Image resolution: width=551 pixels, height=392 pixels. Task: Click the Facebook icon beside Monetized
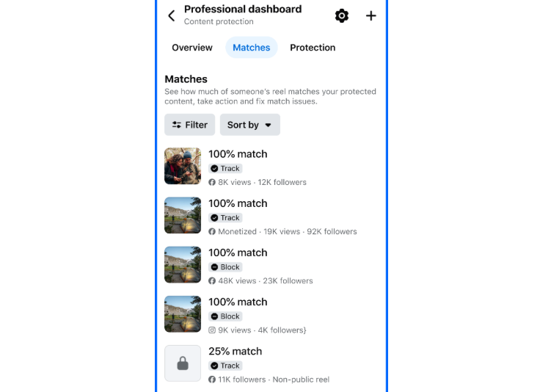[212, 231]
